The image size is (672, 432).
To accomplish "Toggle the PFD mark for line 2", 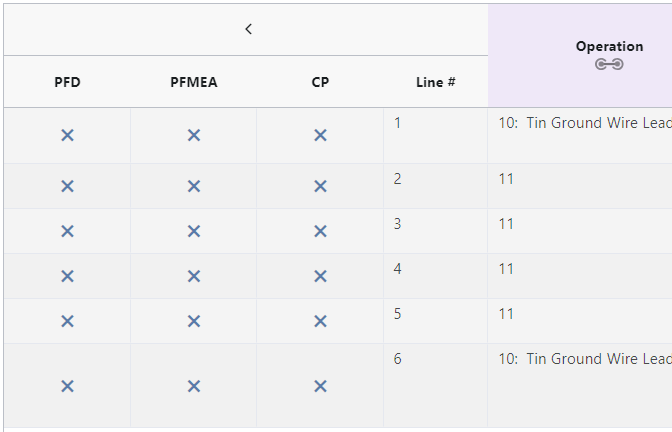I will pos(67,186).
